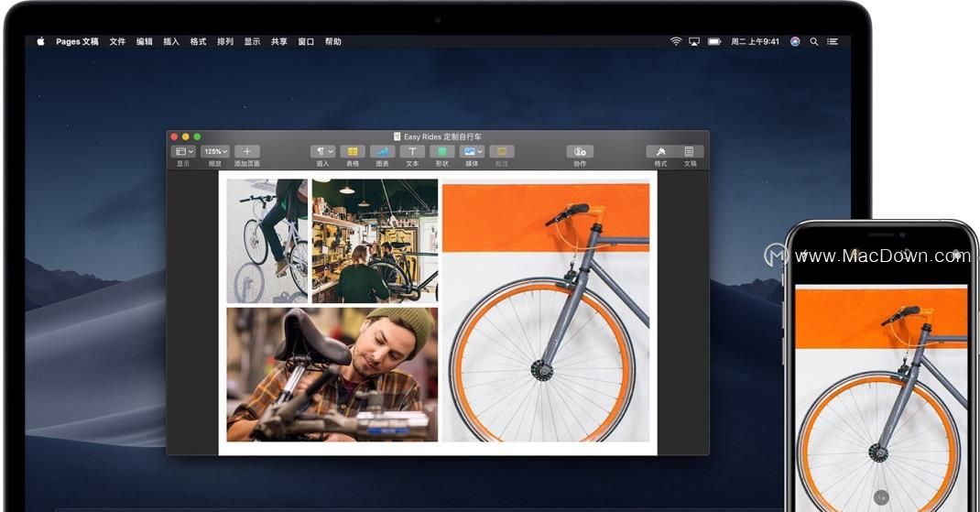Open the 显示 view options dropdown
Viewport: 980px width, 512px height.
pos(183,151)
